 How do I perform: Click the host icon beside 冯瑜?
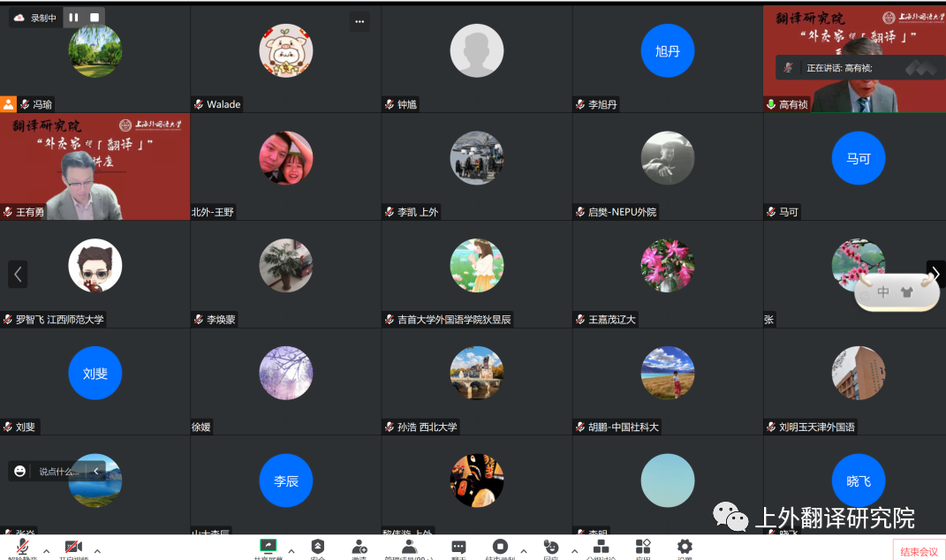9,104
